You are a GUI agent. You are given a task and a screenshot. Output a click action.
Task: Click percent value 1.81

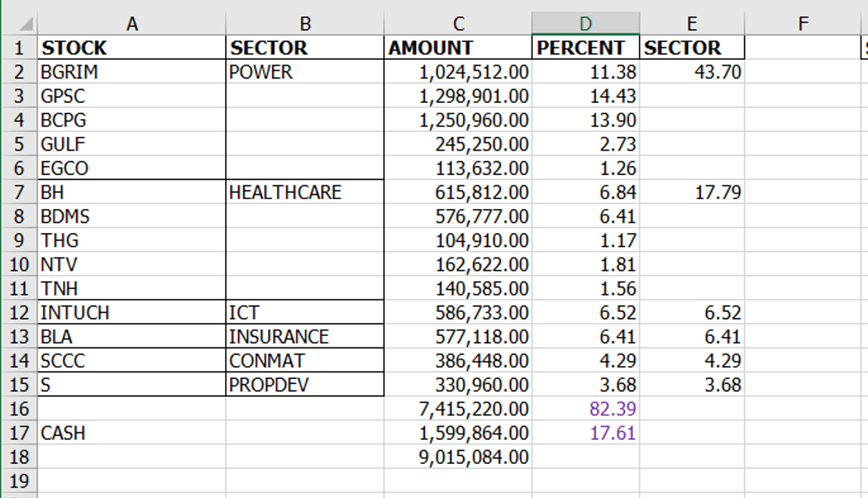click(585, 265)
